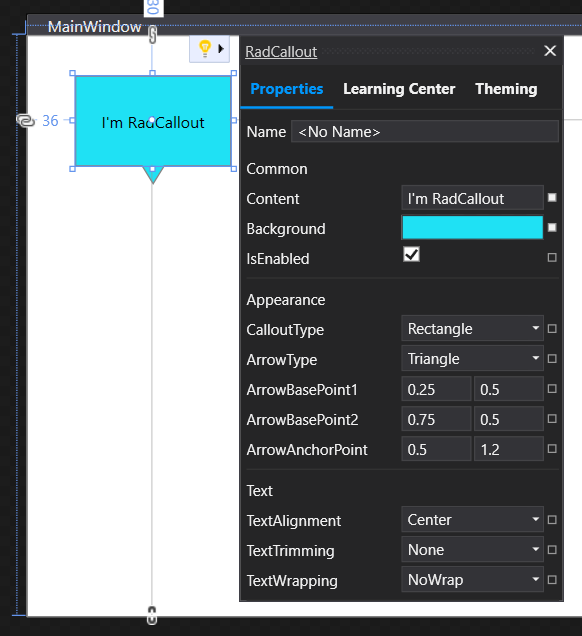Open the Theming tab
The height and width of the screenshot is (636, 582).
pos(506,89)
